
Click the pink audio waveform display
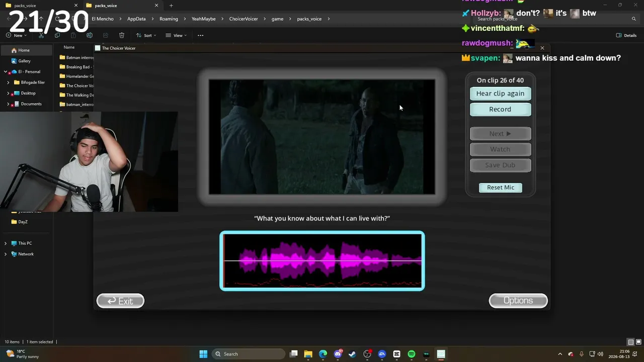pos(322,261)
